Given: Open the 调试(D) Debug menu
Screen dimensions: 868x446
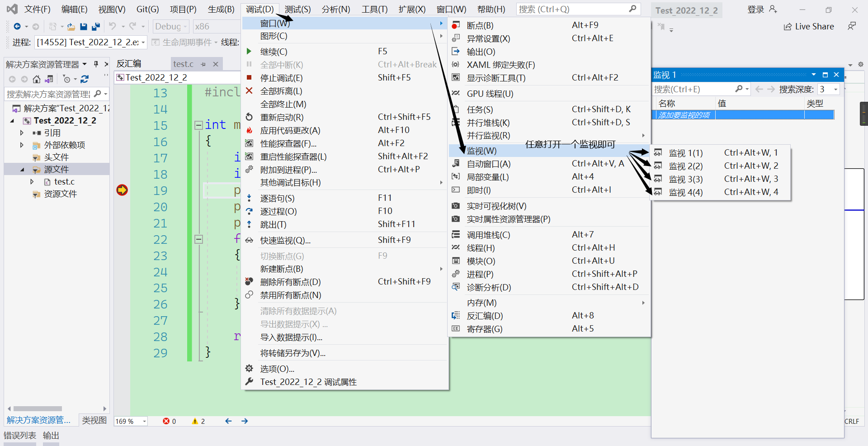Looking at the screenshot, I should tap(260, 9).
